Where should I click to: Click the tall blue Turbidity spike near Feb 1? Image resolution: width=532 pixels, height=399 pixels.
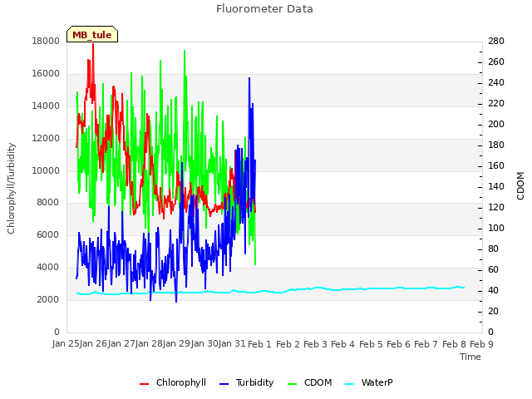pos(249,79)
